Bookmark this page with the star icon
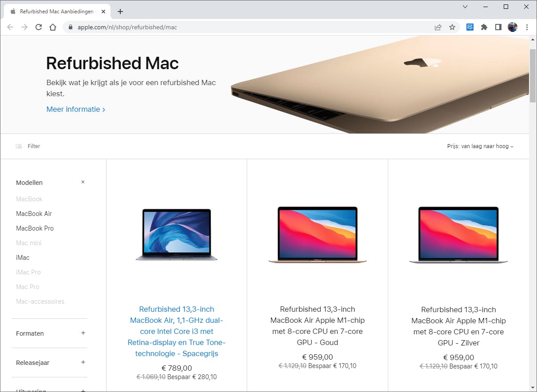The image size is (537, 392). (x=452, y=27)
